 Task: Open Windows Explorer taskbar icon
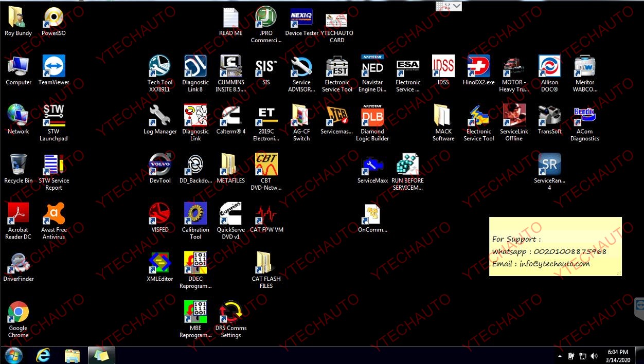pos(72,355)
